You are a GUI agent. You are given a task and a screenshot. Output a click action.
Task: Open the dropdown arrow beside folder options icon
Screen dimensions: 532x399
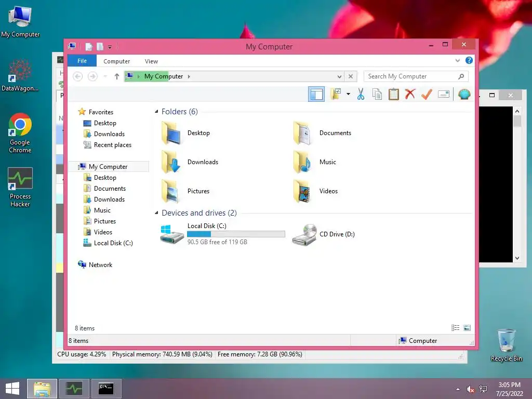tap(348, 94)
